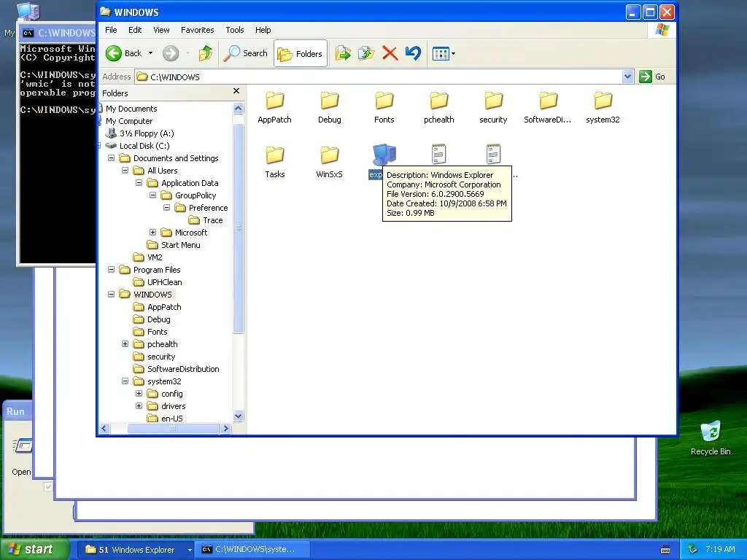Open the Favorites menu
Image resolution: width=747 pixels, height=560 pixels.
(x=197, y=30)
